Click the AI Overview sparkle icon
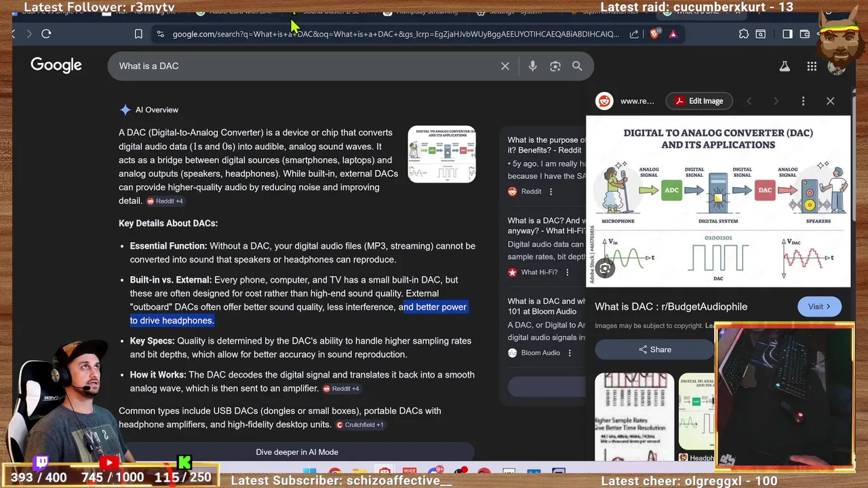Screen dimensions: 868x488 [x=125, y=110]
